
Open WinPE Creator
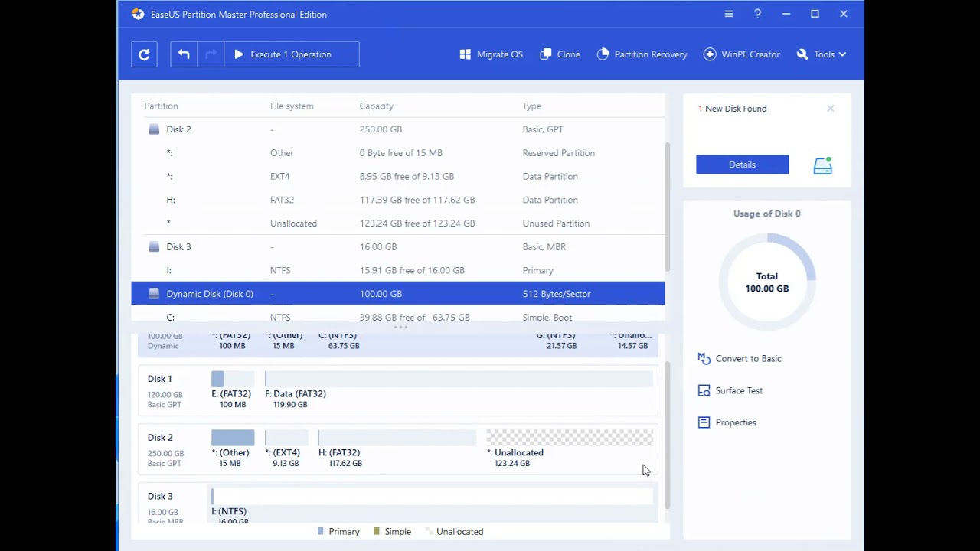[742, 54]
